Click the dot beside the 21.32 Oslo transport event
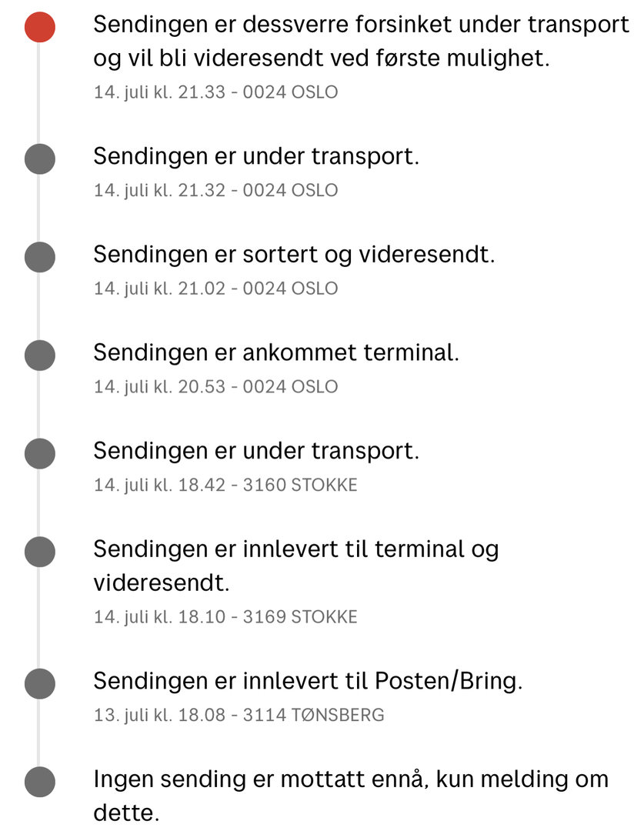The height and width of the screenshot is (831, 644). tap(39, 159)
